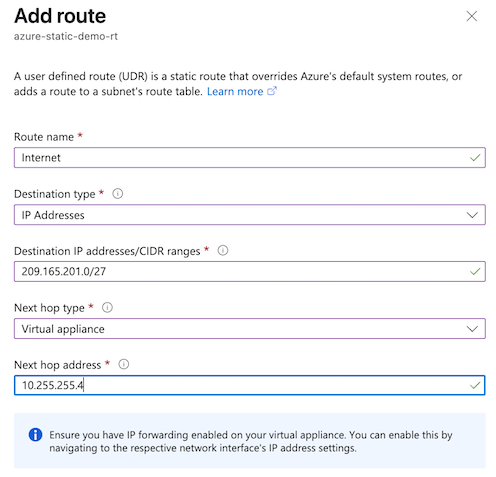The width and height of the screenshot is (496, 477).
Task: Close the Add route panel
Action: (x=471, y=16)
